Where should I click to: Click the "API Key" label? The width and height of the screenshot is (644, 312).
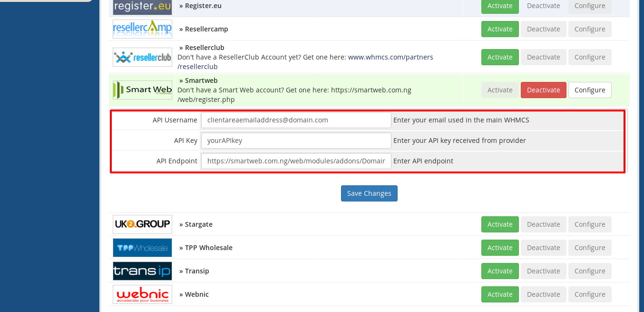(185, 141)
